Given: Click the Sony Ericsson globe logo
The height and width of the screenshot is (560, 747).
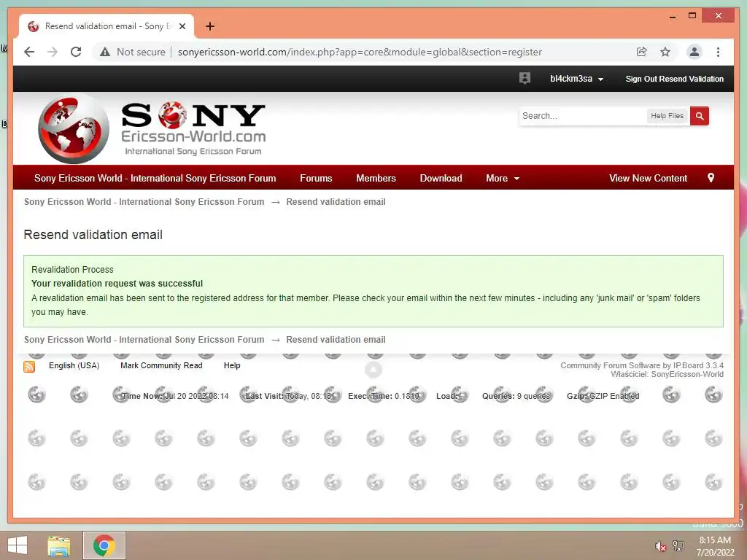Looking at the screenshot, I should point(74,128).
